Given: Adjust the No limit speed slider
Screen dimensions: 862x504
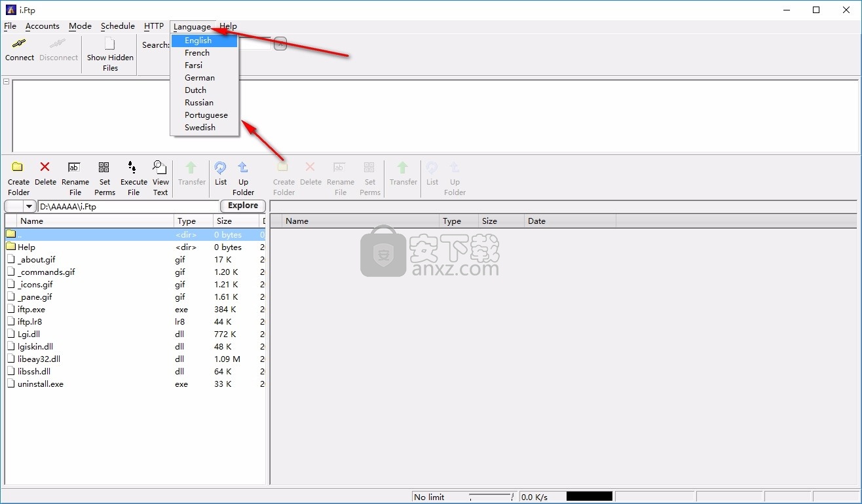Looking at the screenshot, I should (x=491, y=497).
